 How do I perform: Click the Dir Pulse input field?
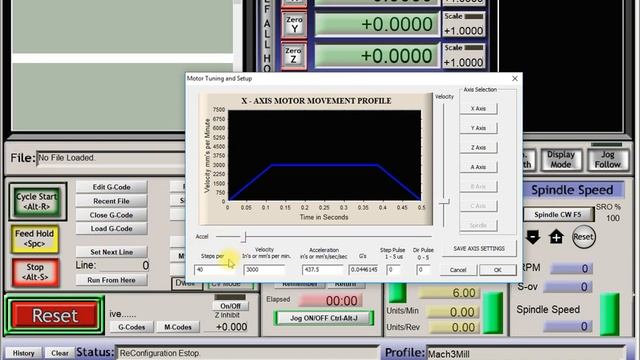(423, 270)
